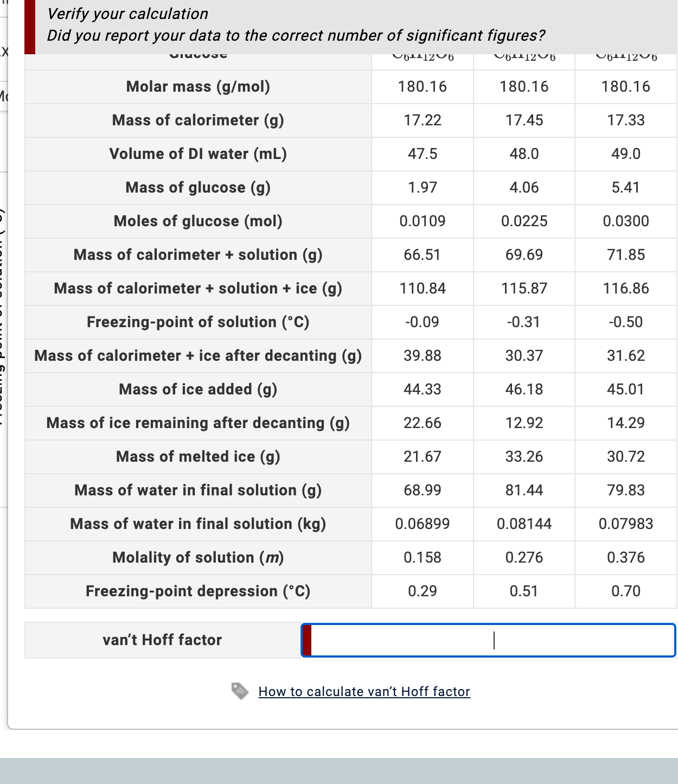Screen dimensions: 678x784
Task: Select the Molar mass row header
Action: tap(198, 87)
